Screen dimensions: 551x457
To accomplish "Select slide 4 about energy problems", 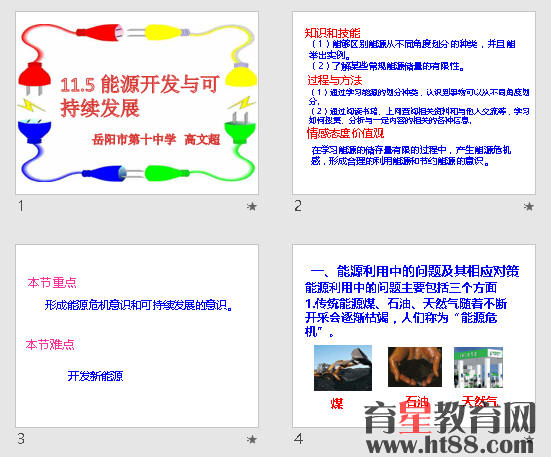I will point(414,336).
